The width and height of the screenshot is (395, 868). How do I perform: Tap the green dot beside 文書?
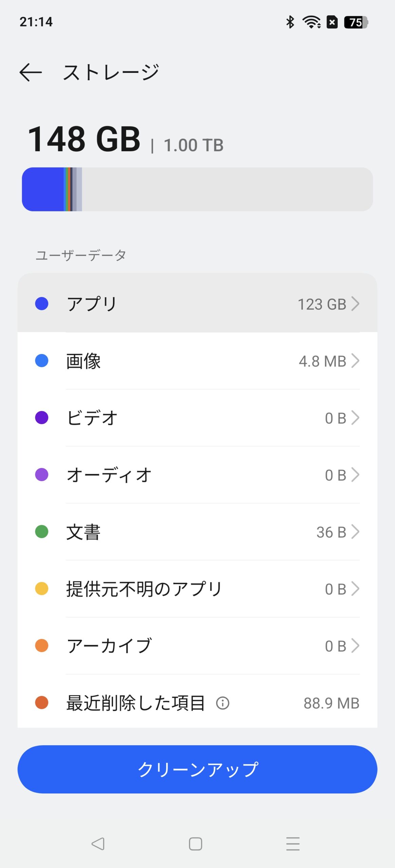point(42,532)
